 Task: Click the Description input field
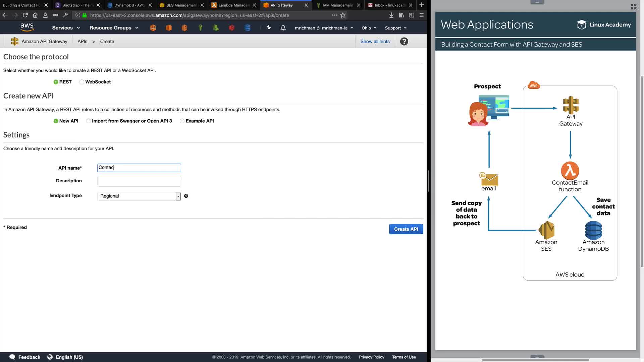(139, 181)
